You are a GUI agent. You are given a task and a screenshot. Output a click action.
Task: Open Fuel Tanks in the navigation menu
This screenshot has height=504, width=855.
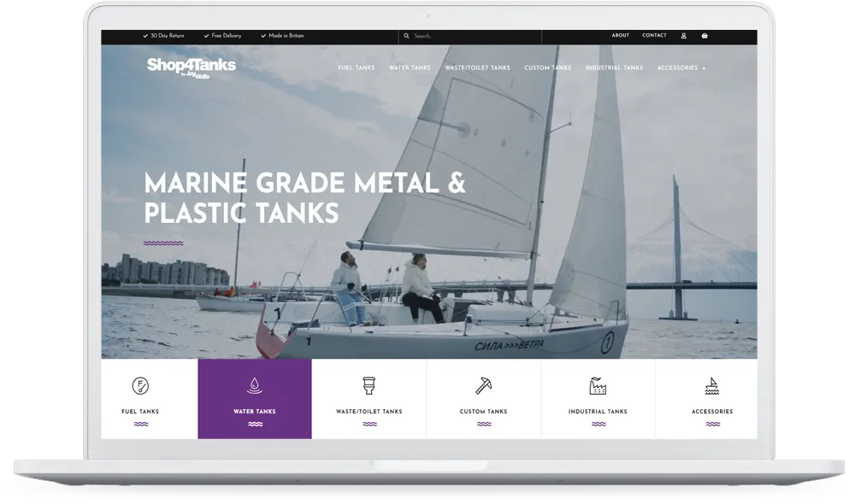(357, 68)
